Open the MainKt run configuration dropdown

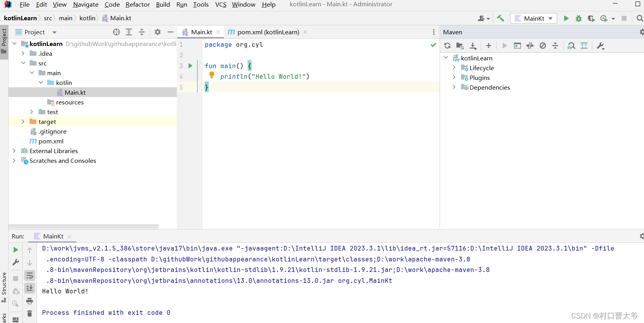[533, 18]
